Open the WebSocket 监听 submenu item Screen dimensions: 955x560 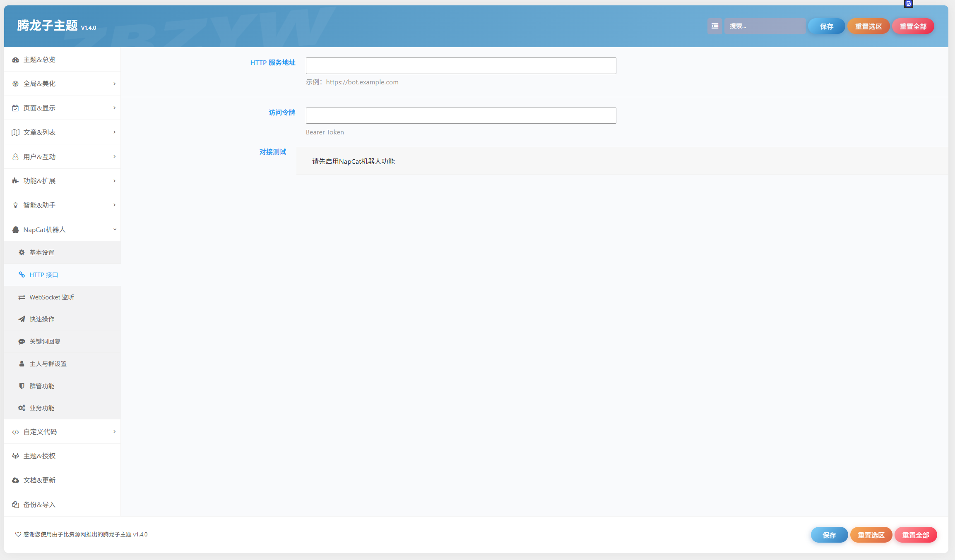coord(62,297)
